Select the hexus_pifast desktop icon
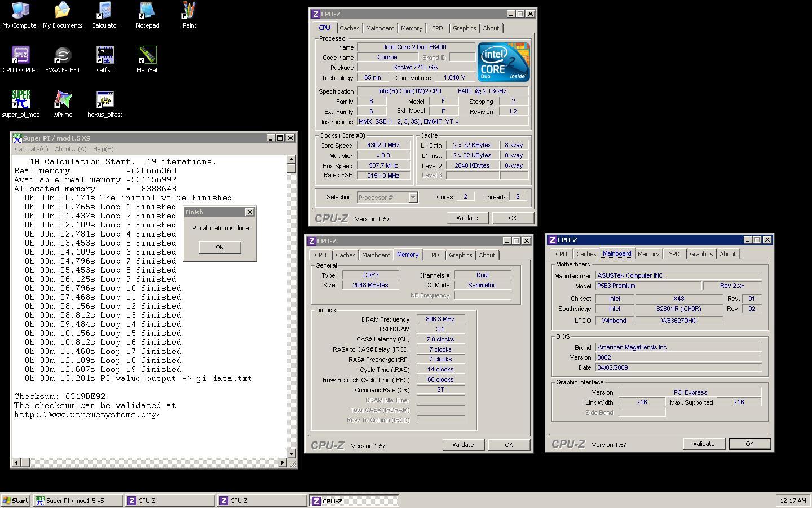The width and height of the screenshot is (812, 508). [105, 104]
